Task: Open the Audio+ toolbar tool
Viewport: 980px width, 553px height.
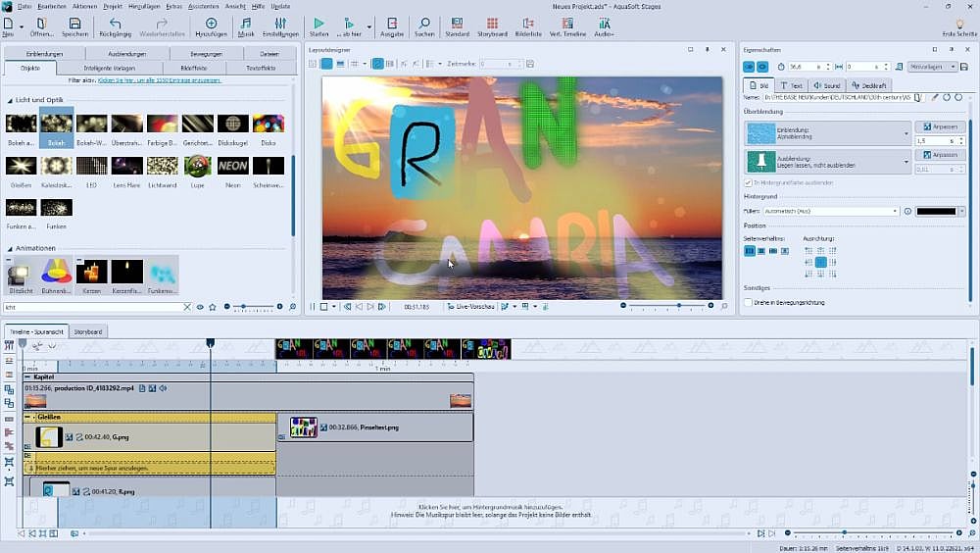Action: (604, 24)
